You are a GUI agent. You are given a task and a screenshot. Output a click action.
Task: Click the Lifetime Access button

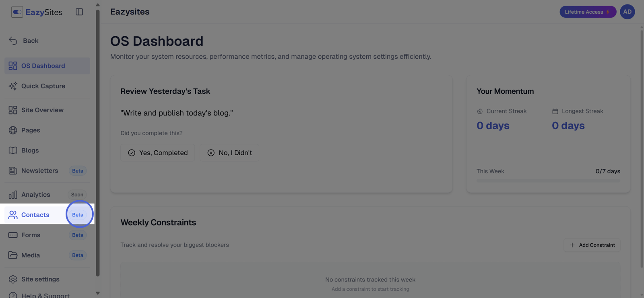tap(588, 12)
